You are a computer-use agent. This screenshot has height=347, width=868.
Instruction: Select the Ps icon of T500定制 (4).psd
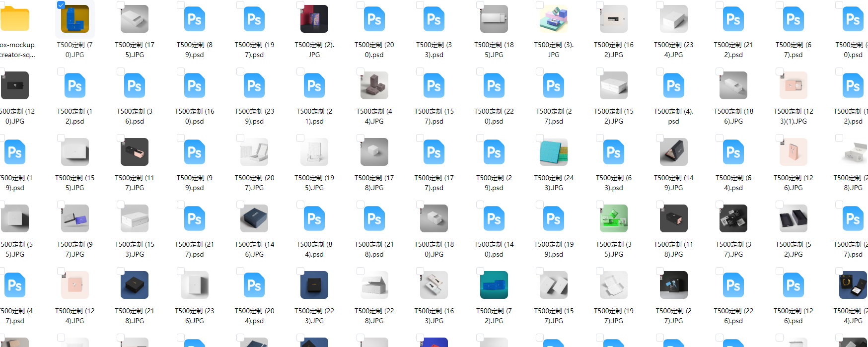(x=674, y=86)
